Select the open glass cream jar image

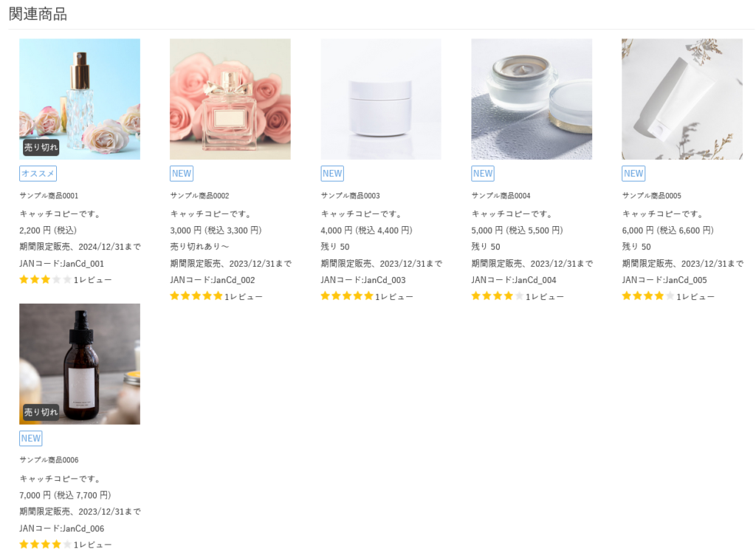[x=531, y=99]
